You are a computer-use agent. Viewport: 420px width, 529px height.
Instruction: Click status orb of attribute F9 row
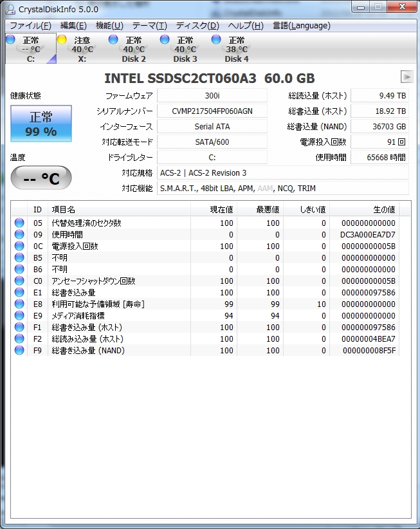pos(19,350)
